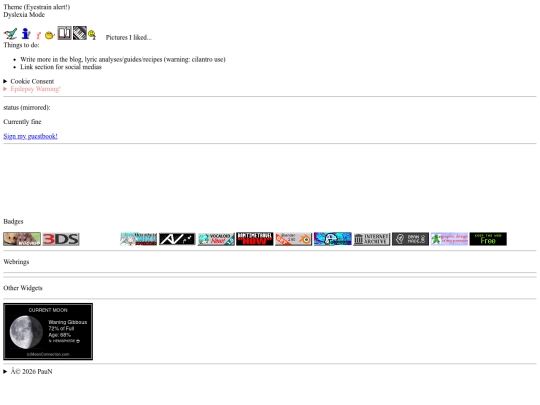Screen dimensions: 540x405
Task: Click 'Waning Gibbous' text in moon widget
Action: [68, 322]
